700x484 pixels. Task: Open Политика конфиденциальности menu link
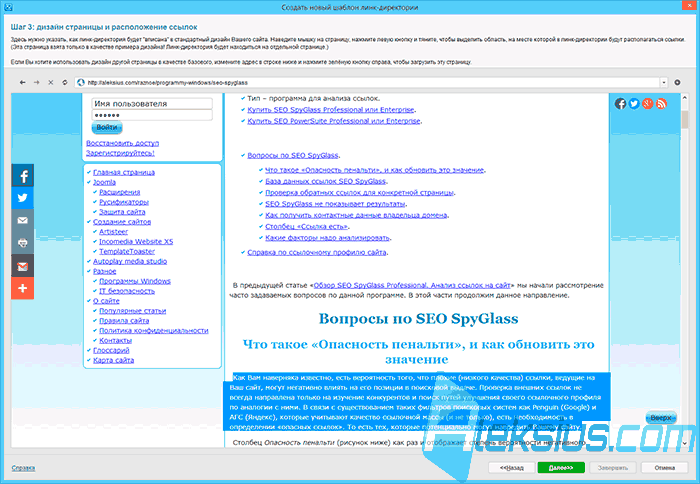point(154,330)
